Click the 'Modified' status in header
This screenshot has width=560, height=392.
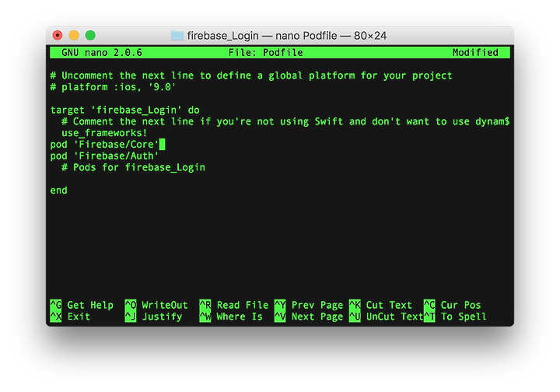[475, 53]
